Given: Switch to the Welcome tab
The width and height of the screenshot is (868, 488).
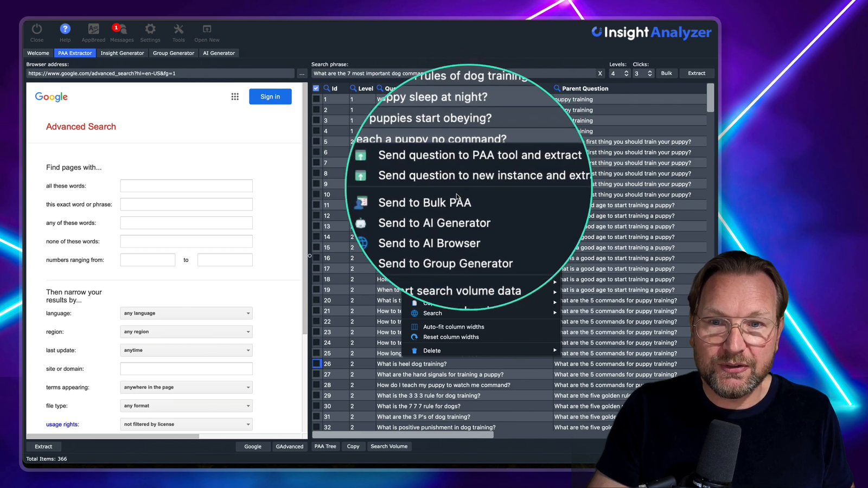Looking at the screenshot, I should 38,53.
